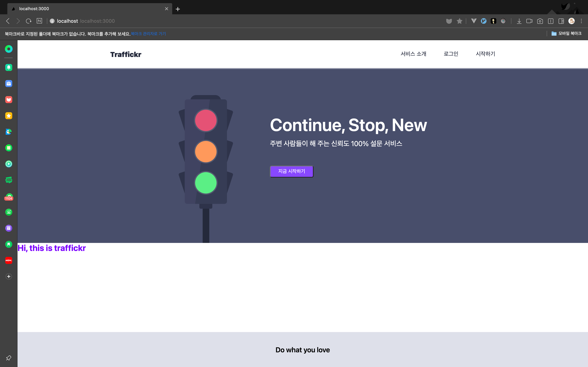The image size is (588, 367).
Task: Open a new browser tab
Action: 178,9
